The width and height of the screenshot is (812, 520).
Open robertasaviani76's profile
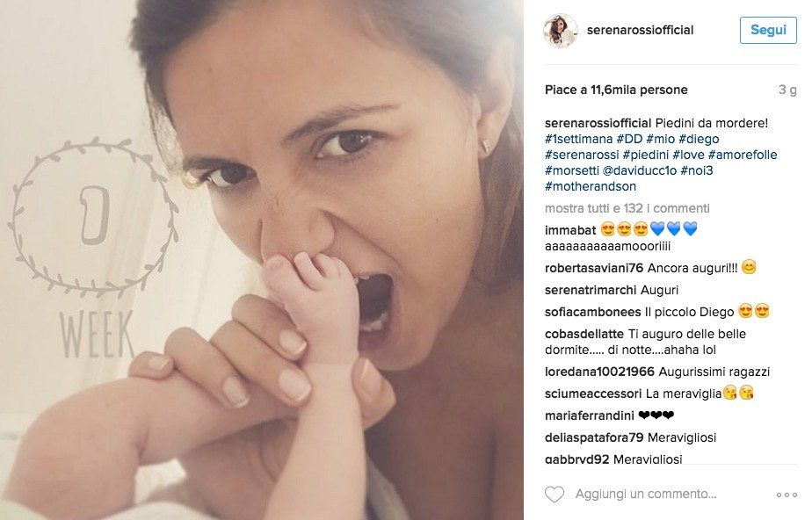[594, 268]
